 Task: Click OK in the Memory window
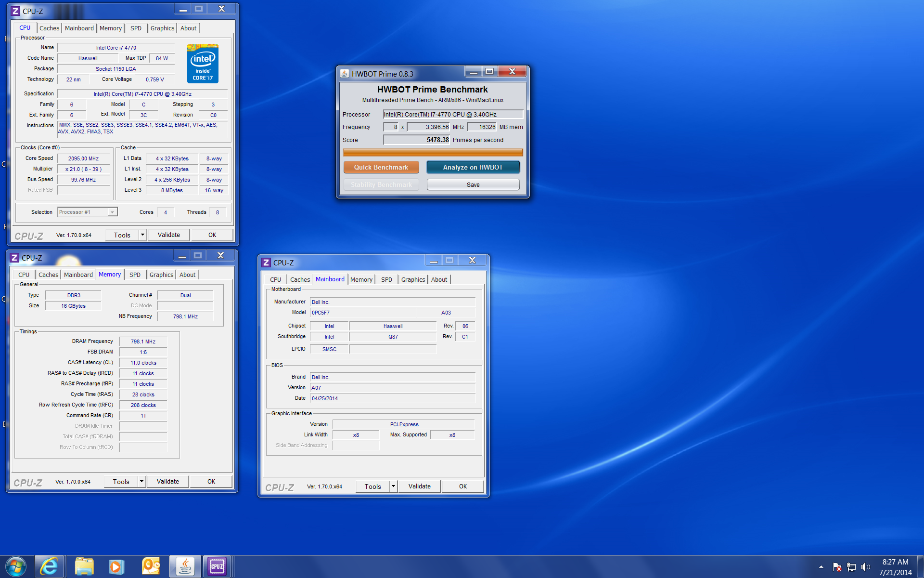point(211,481)
